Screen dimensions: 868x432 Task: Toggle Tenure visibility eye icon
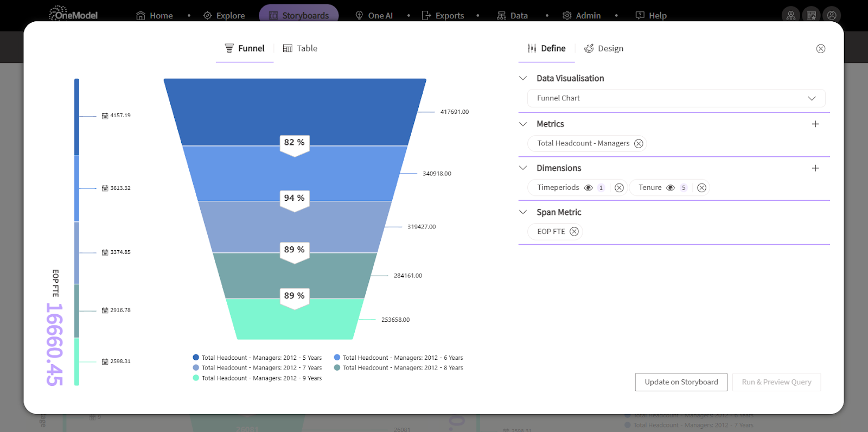tap(671, 188)
